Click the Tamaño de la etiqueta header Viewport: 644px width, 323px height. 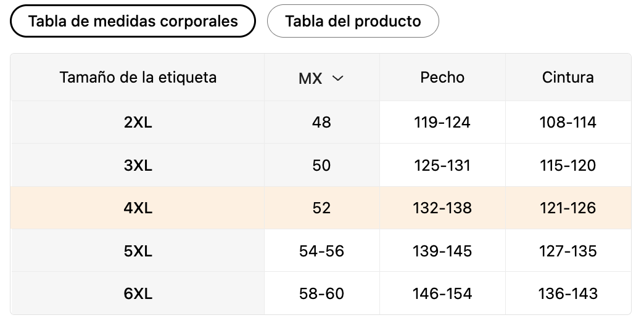click(x=138, y=78)
